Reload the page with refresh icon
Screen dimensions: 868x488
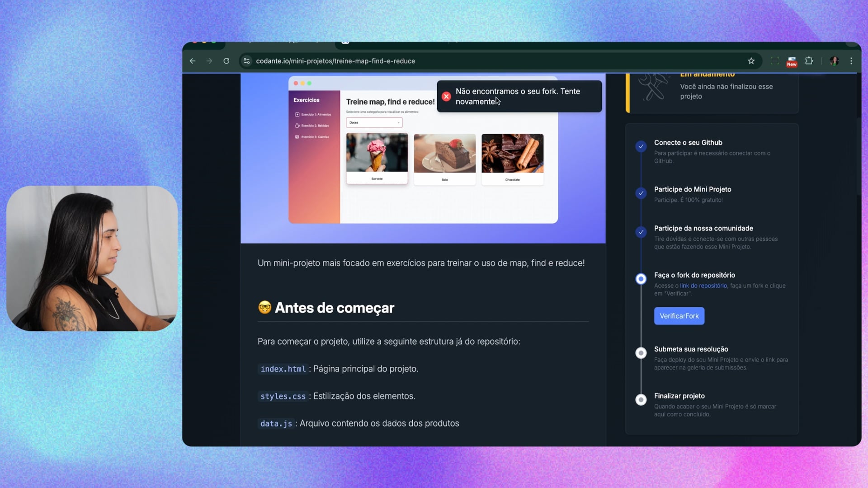click(226, 61)
